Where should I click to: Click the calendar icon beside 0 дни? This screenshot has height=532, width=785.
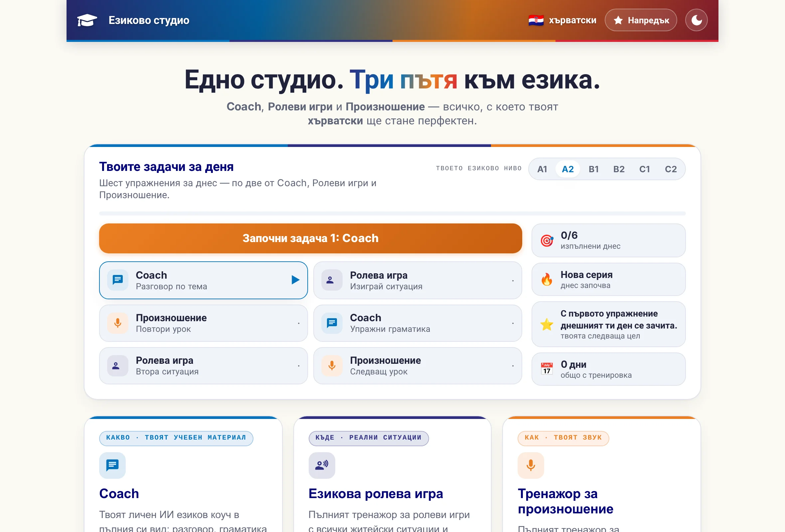point(547,369)
